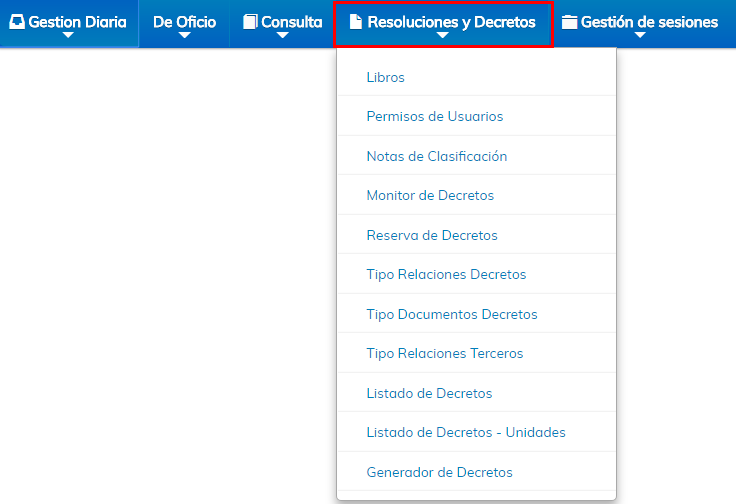Collapse the Resoluciones y Decretos dropdown arrow
The width and height of the screenshot is (736, 504).
[443, 35]
